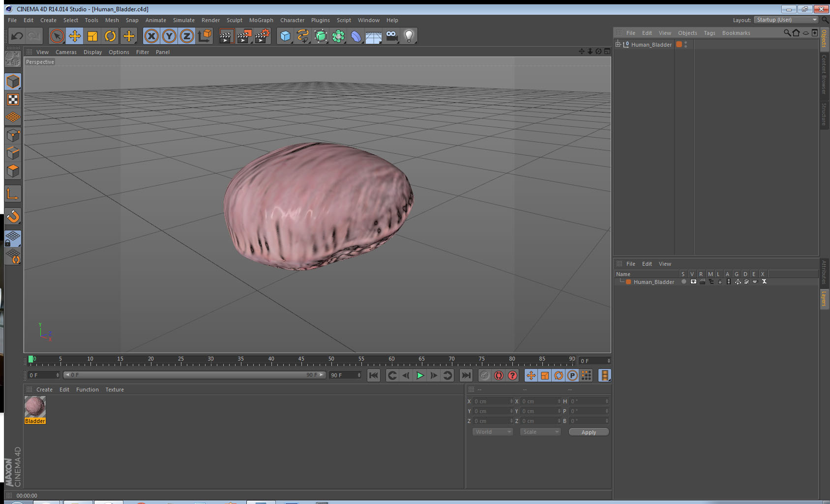Click Record Active Objects button
Screen dimensions: 830x504
(x=485, y=375)
